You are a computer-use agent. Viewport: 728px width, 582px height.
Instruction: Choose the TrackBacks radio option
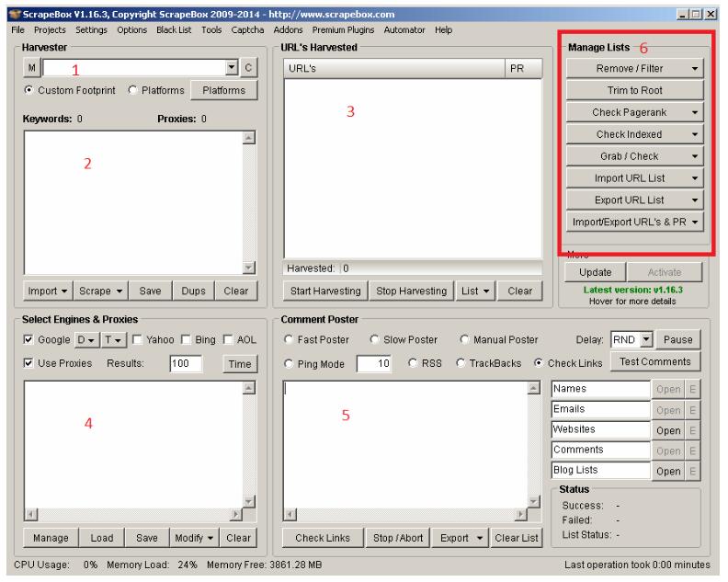click(x=461, y=363)
